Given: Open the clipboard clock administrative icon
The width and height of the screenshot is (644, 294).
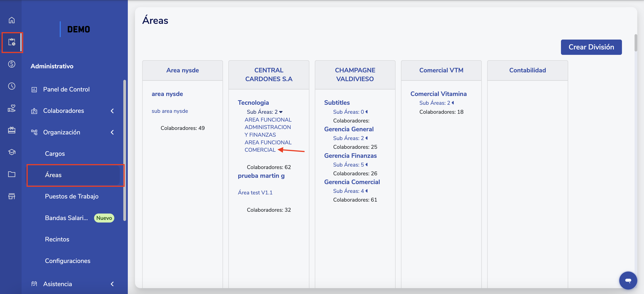Looking at the screenshot, I should point(11,42).
